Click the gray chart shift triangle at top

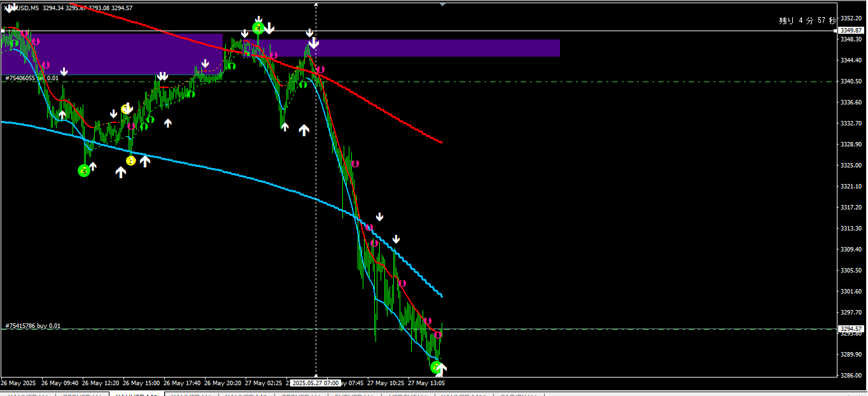[x=443, y=4]
